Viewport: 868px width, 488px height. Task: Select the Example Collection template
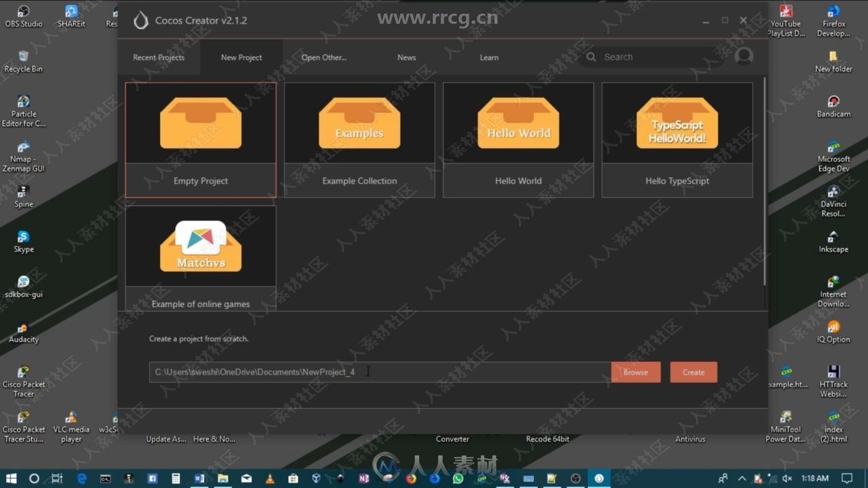(x=359, y=140)
